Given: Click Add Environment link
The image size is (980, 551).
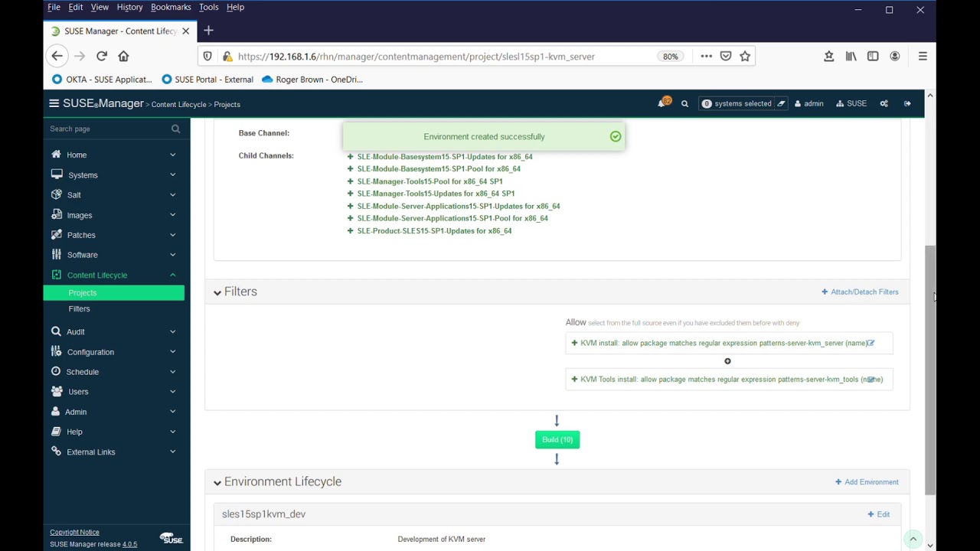Looking at the screenshot, I should coord(867,482).
